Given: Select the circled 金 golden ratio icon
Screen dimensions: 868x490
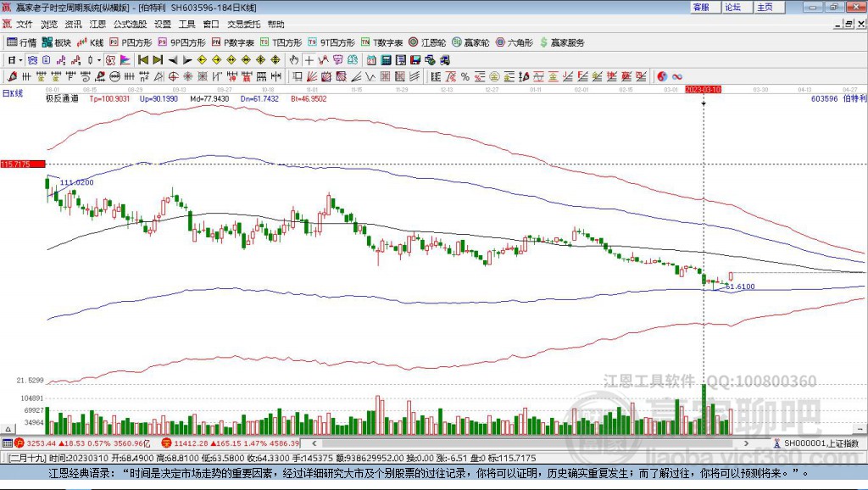Looking at the screenshot, I should tap(494, 76).
